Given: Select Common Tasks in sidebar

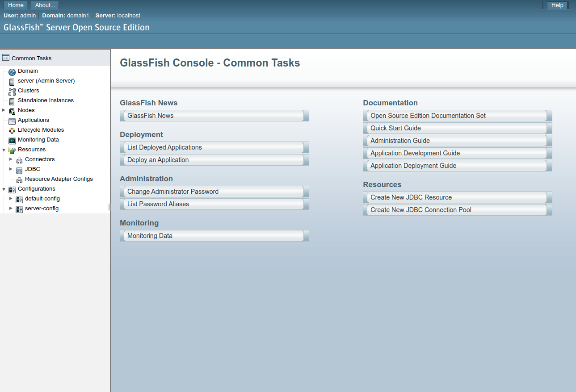Looking at the screenshot, I should pyautogui.click(x=31, y=58).
